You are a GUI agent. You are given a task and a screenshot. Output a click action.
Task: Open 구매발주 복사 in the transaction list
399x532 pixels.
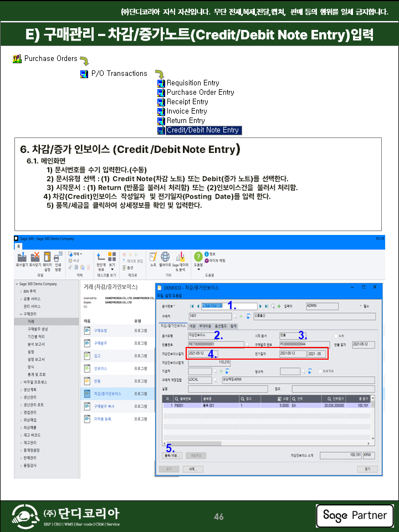[104, 406]
